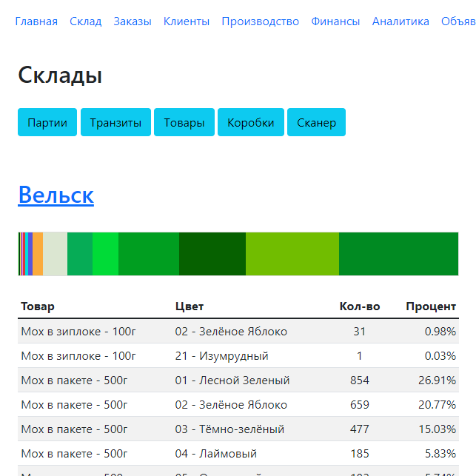
Task: Click the Процент column header
Action: (431, 306)
